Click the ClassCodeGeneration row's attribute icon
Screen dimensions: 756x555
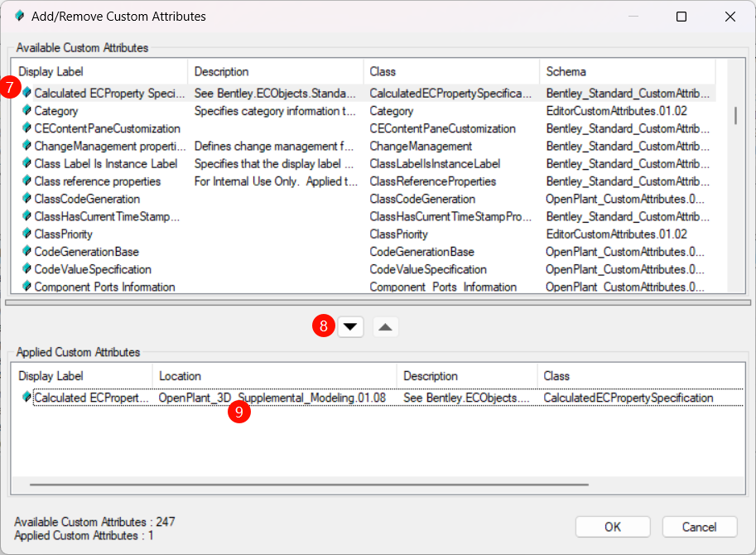coord(27,198)
